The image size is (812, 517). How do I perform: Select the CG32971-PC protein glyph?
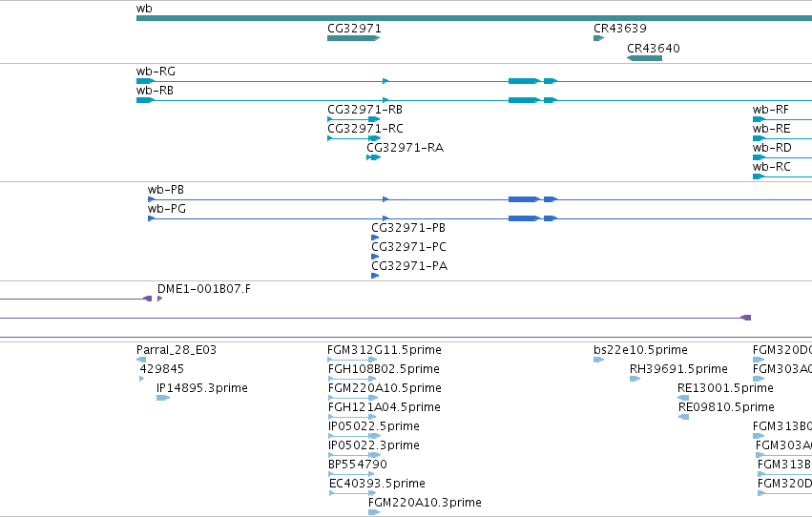click(x=375, y=257)
